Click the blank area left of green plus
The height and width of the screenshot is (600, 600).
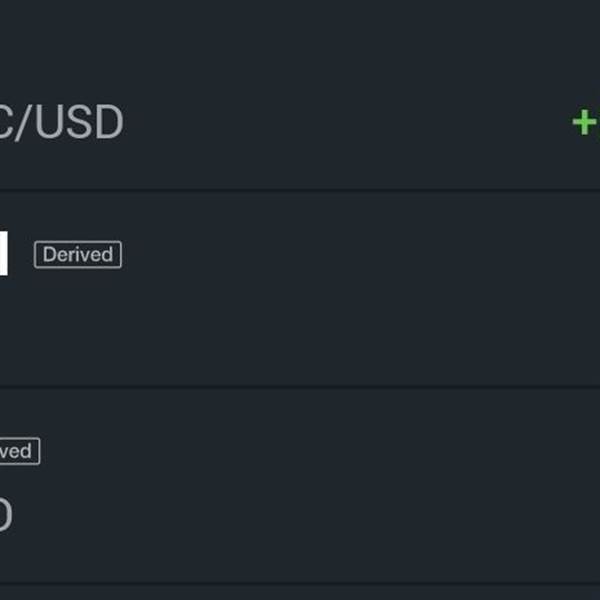click(x=344, y=122)
